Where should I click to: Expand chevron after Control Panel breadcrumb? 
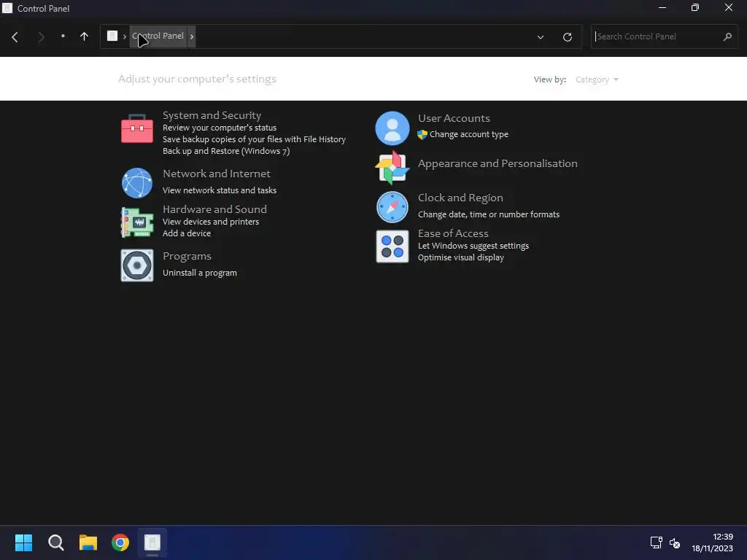(x=192, y=36)
